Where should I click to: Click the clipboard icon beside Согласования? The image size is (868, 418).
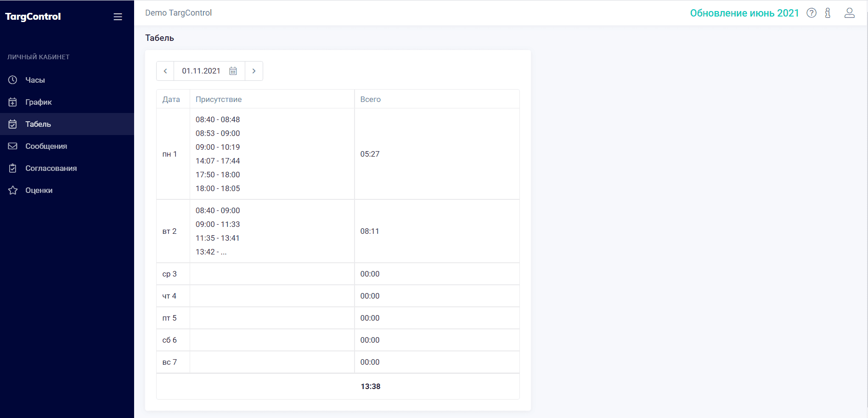pyautogui.click(x=13, y=168)
